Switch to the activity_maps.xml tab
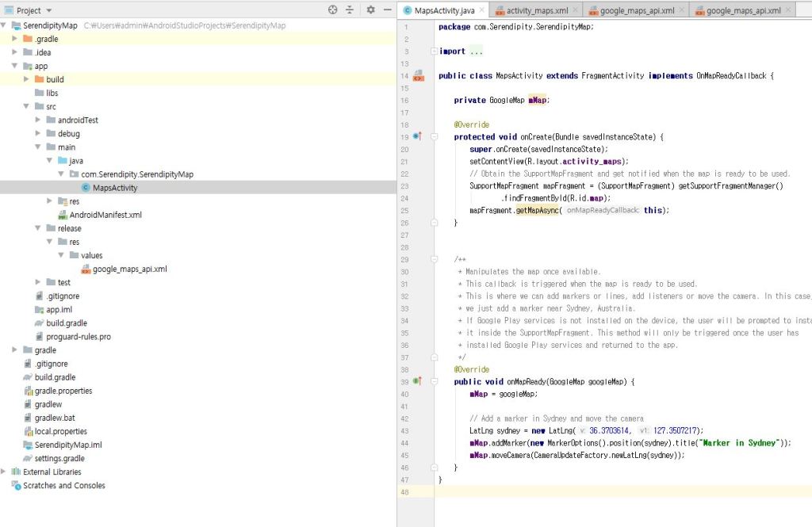The image size is (812, 527). tap(537, 11)
